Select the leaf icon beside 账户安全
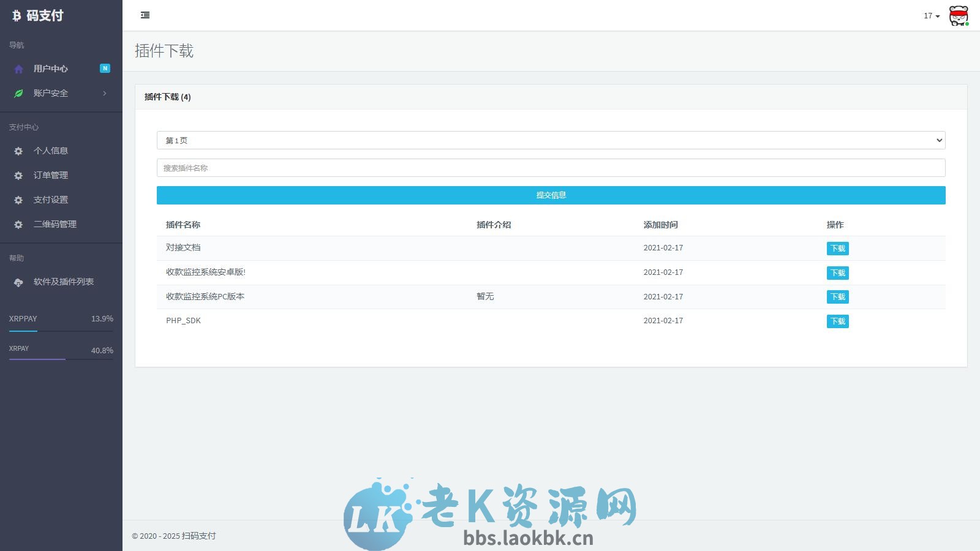Image resolution: width=980 pixels, height=551 pixels. [x=18, y=93]
